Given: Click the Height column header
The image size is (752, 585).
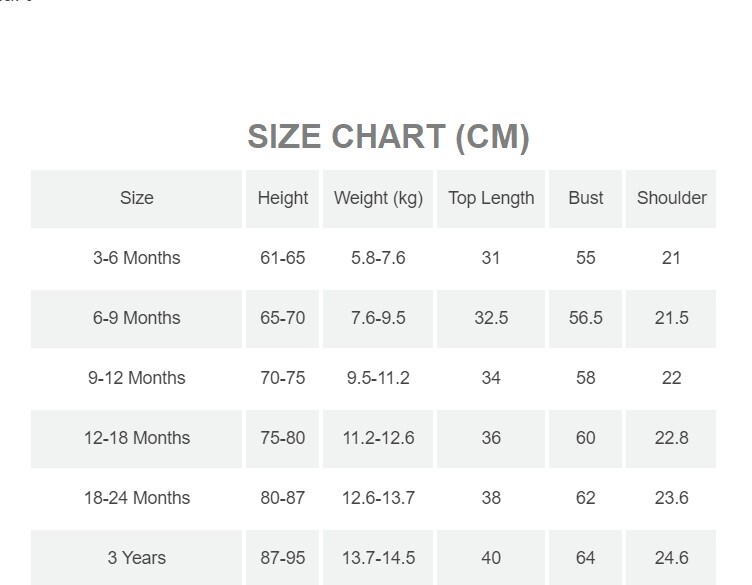Looking at the screenshot, I should (x=283, y=198).
